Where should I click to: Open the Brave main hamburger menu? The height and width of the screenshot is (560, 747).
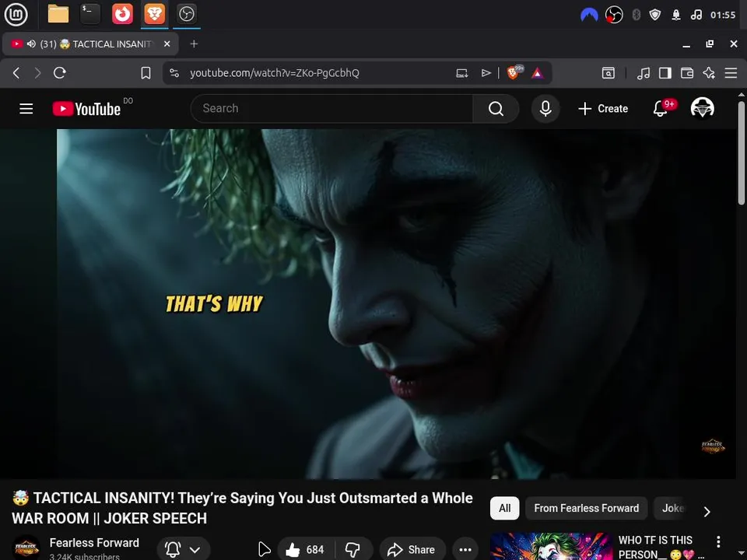point(731,73)
